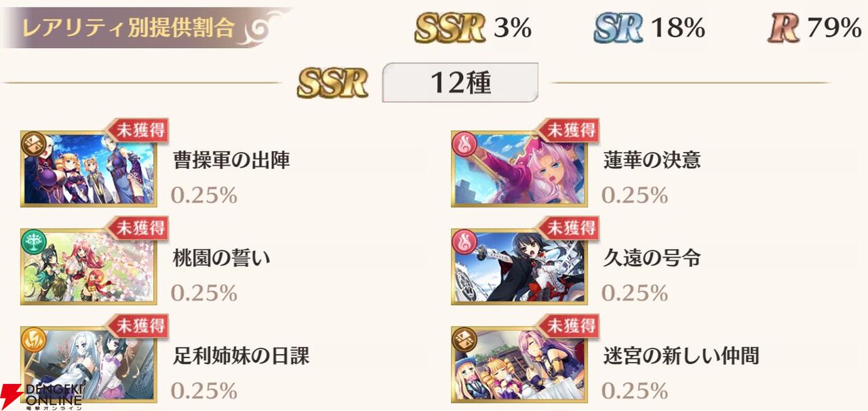Click the 迷宮の新しい仲間 card name text
The height and width of the screenshot is (411, 868).
click(x=681, y=355)
